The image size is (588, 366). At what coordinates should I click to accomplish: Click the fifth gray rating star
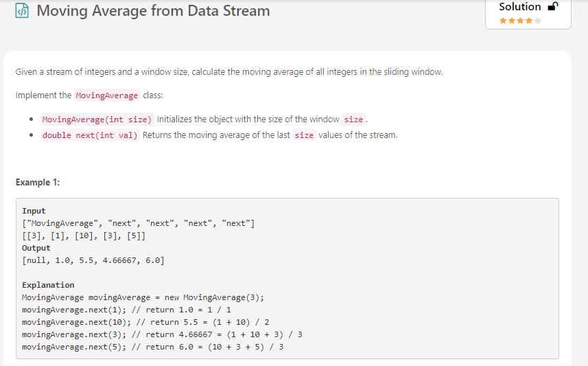[538, 21]
